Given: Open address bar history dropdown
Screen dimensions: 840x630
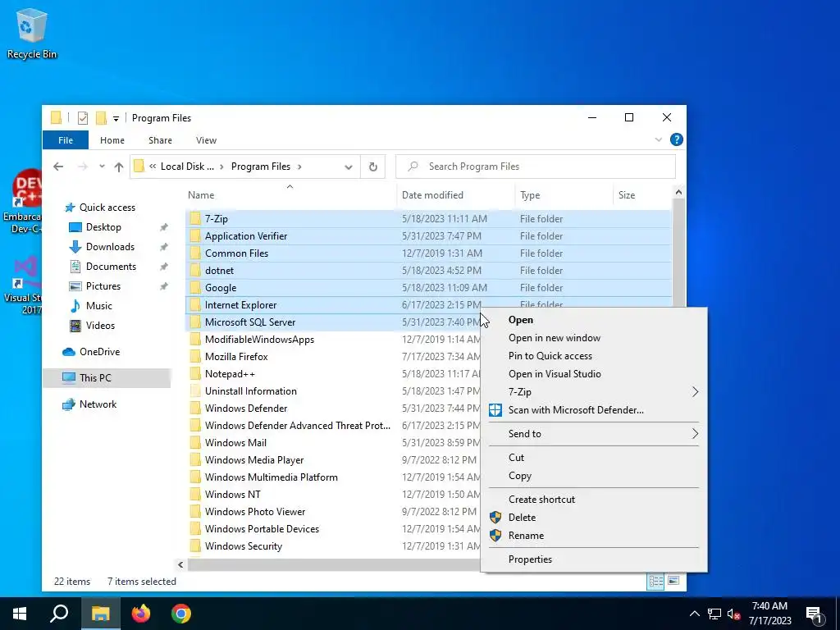Looking at the screenshot, I should pos(348,167).
